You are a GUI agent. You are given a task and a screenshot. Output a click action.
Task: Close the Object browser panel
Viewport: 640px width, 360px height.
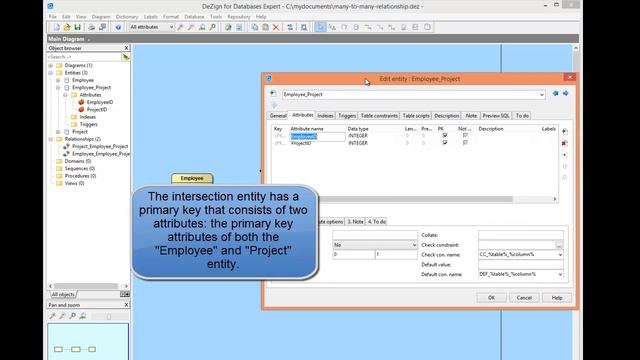point(126,48)
